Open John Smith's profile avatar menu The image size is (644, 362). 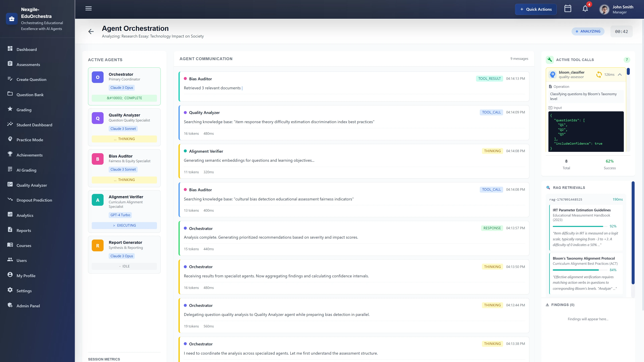604,9
